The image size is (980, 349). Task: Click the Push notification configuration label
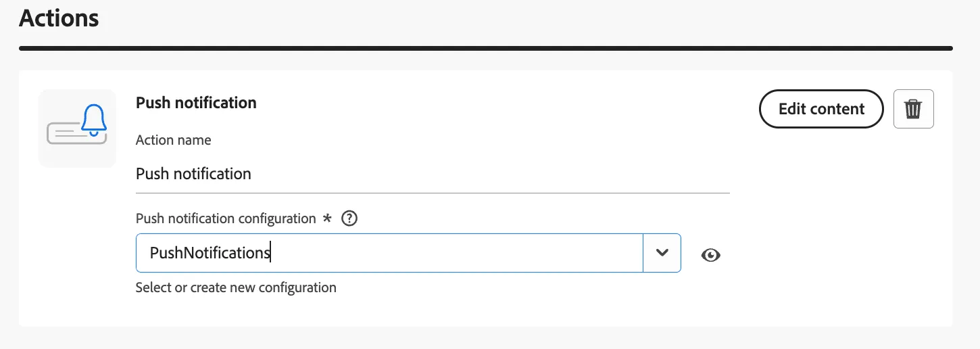pos(226,218)
